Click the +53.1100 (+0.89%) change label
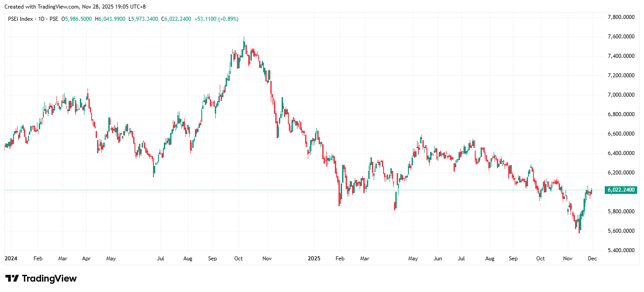This screenshot has height=292, width=644. (216, 19)
